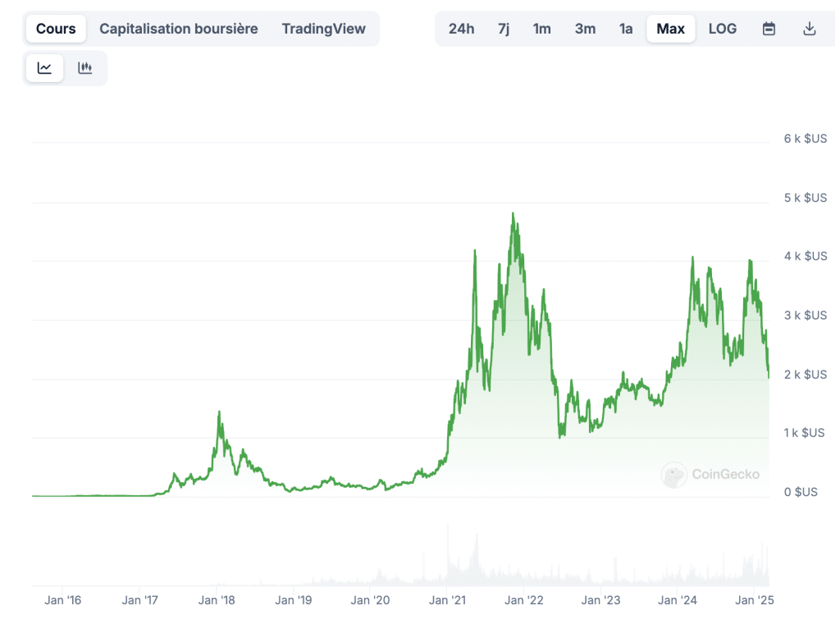Select the 1m time range
This screenshot has width=840, height=624.
[x=541, y=29]
